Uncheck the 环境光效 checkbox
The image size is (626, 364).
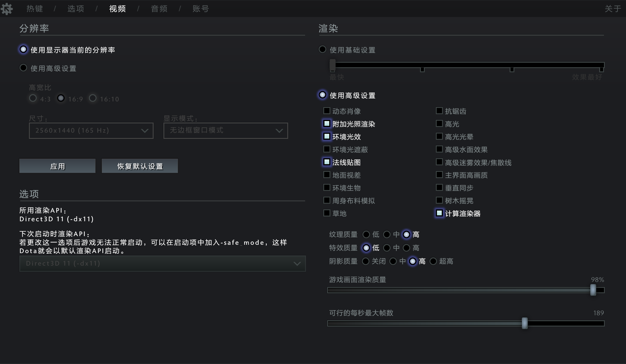click(x=327, y=136)
